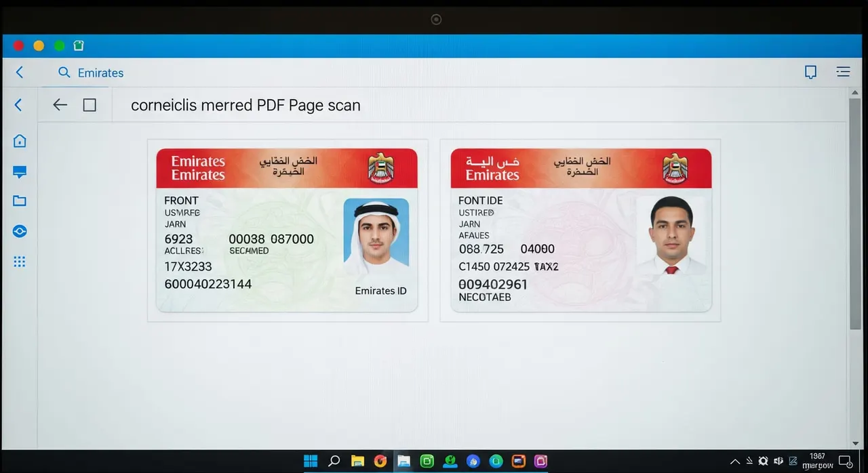Open the hamburger menu at top right
The image size is (868, 473).
[843, 72]
